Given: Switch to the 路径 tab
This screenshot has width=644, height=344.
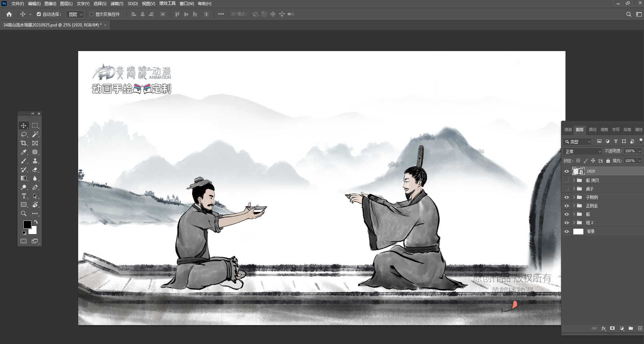Looking at the screenshot, I should coord(593,130).
